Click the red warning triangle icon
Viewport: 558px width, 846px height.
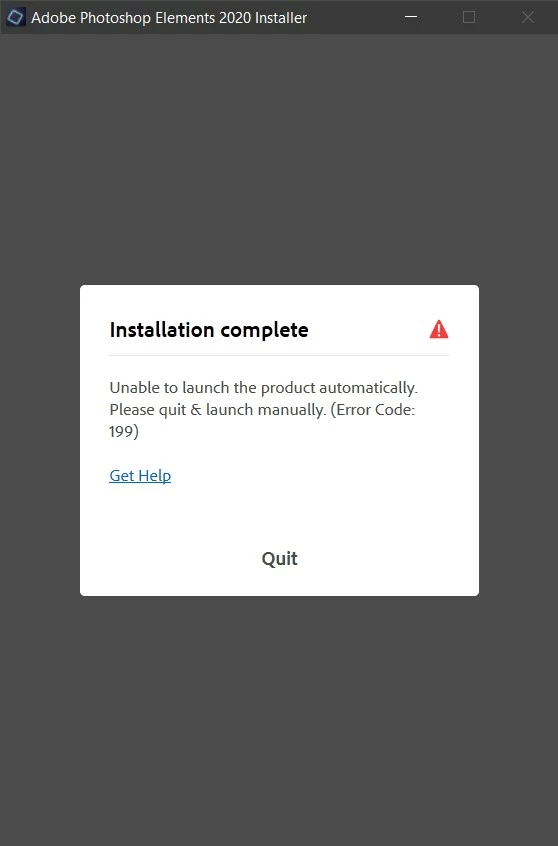coord(439,329)
